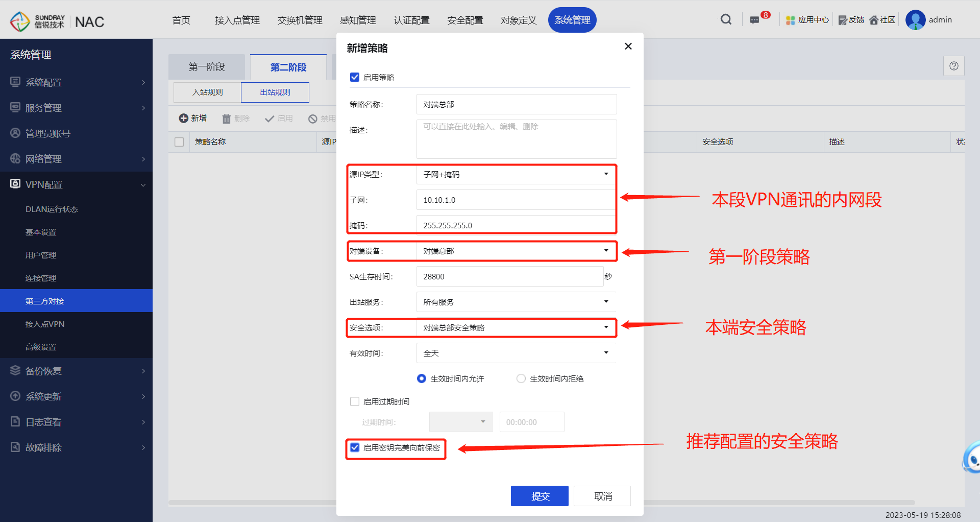The width and height of the screenshot is (980, 522).
Task: Toggle the 启用过期时间 checkbox
Action: click(x=355, y=401)
